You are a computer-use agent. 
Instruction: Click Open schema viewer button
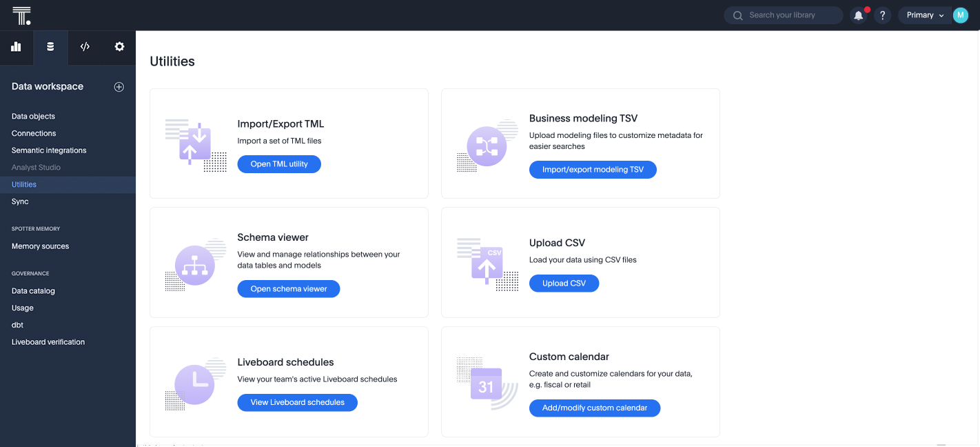click(x=289, y=289)
